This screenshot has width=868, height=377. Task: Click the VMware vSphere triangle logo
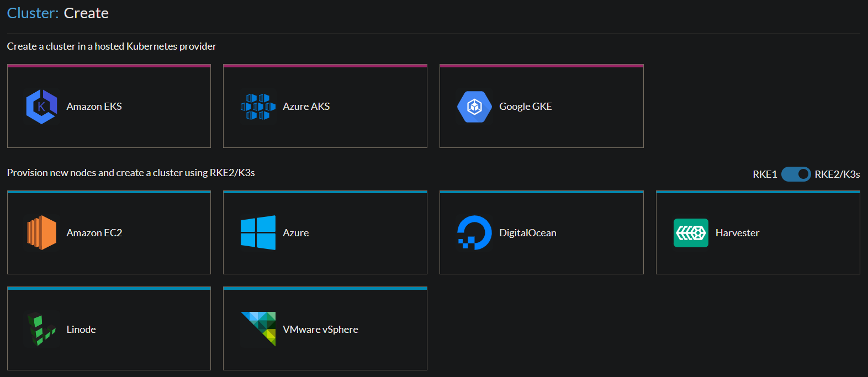[258, 329]
